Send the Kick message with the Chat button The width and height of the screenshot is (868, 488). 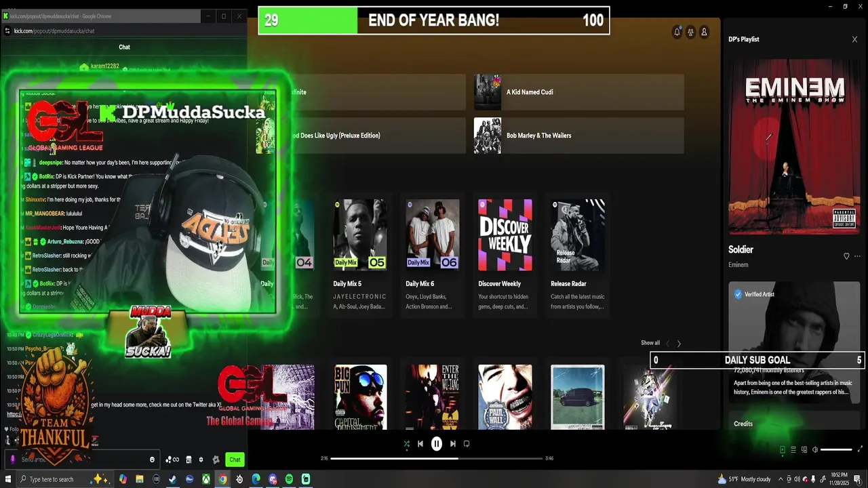click(x=235, y=460)
